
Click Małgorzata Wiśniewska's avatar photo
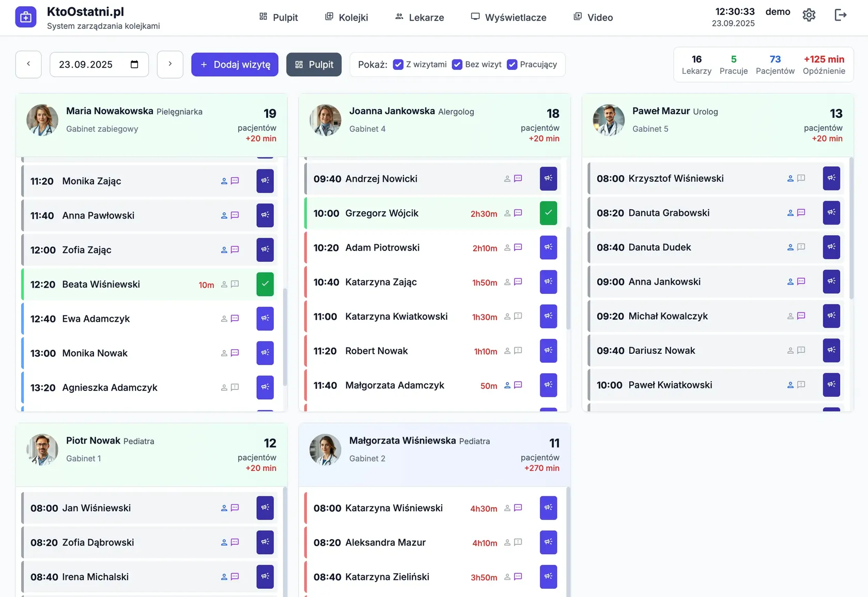click(x=326, y=450)
